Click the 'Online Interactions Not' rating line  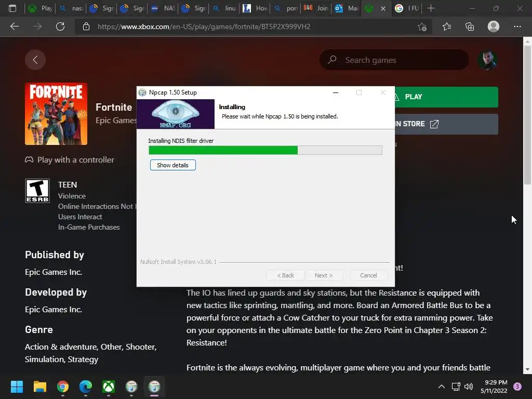[x=97, y=206]
